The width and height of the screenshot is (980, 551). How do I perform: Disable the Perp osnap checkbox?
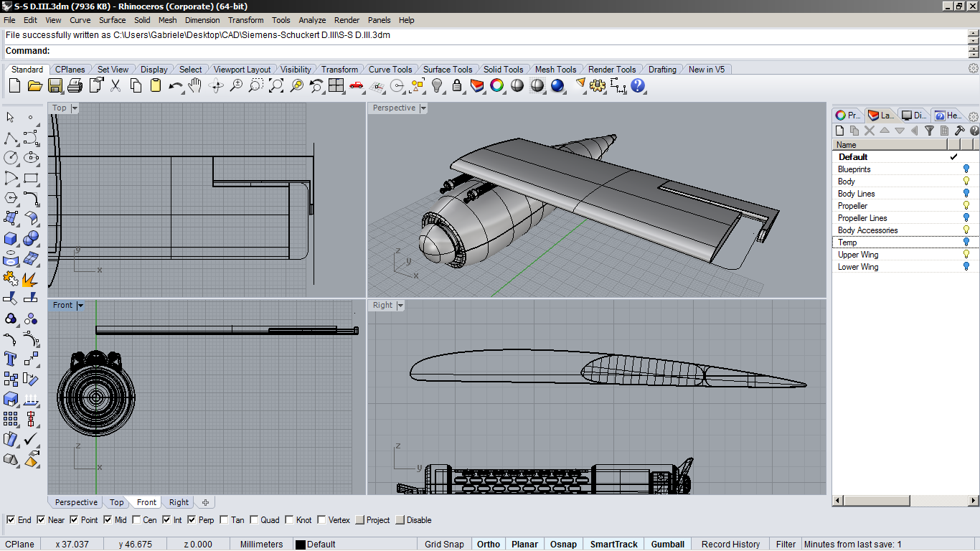(190, 520)
